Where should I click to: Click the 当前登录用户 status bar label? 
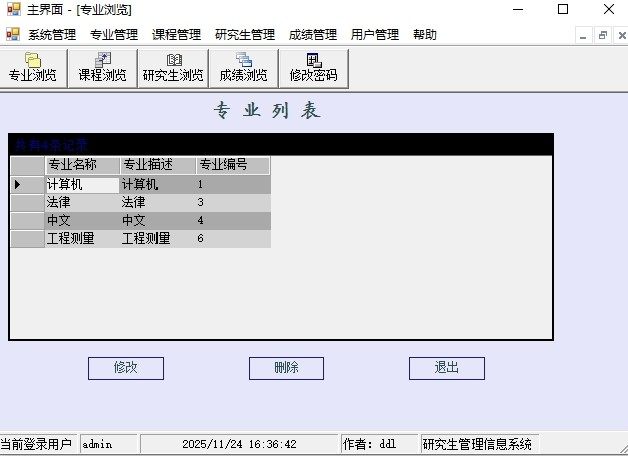(36, 444)
